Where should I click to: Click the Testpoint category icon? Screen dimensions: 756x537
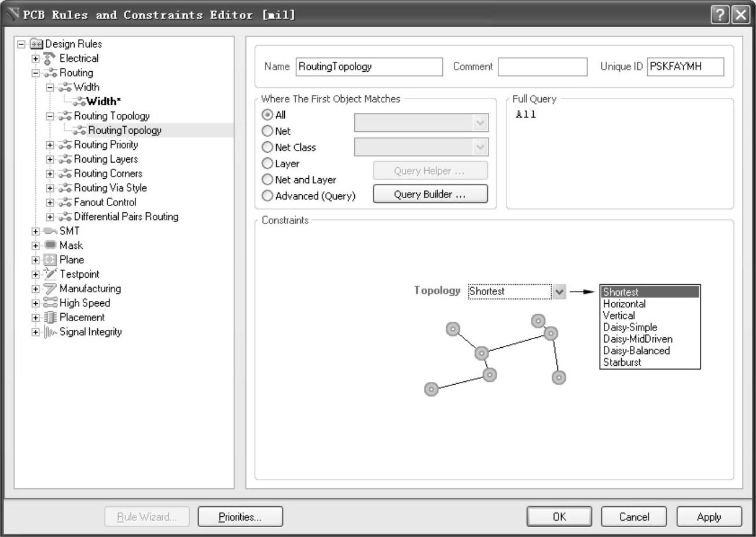pyautogui.click(x=50, y=274)
